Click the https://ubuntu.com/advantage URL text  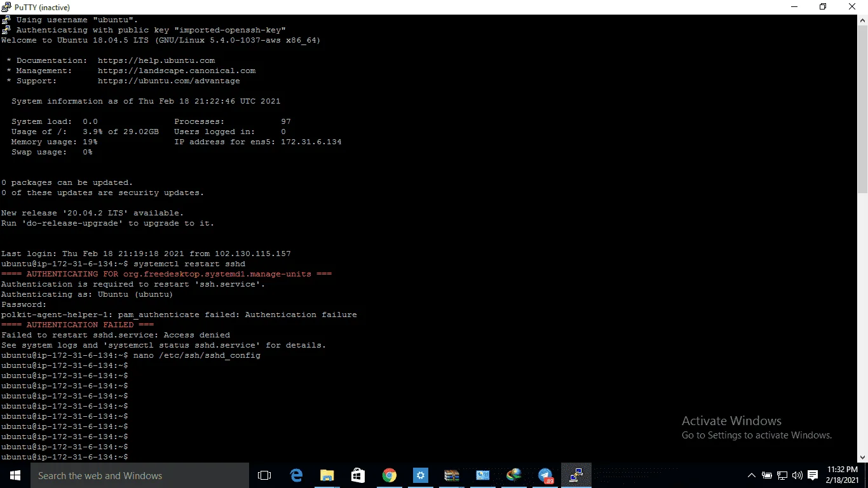(169, 81)
